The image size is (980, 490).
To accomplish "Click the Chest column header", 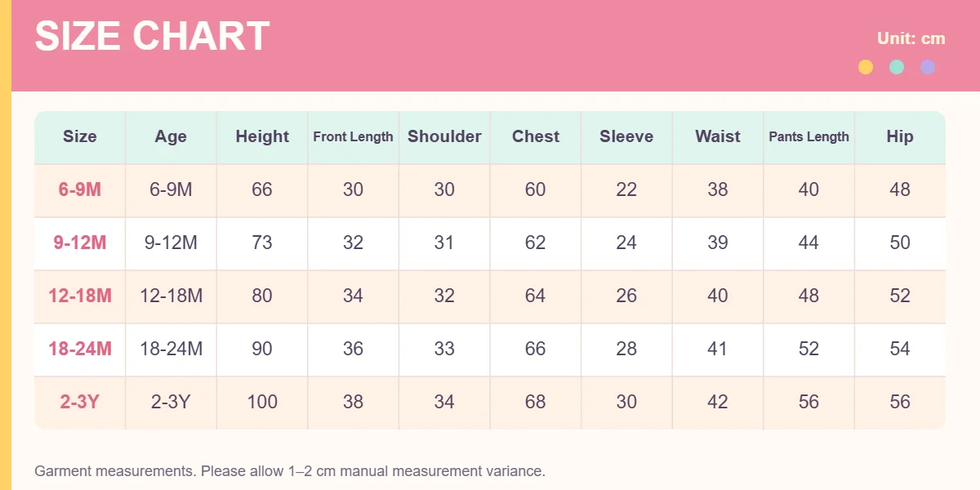I will tap(536, 137).
